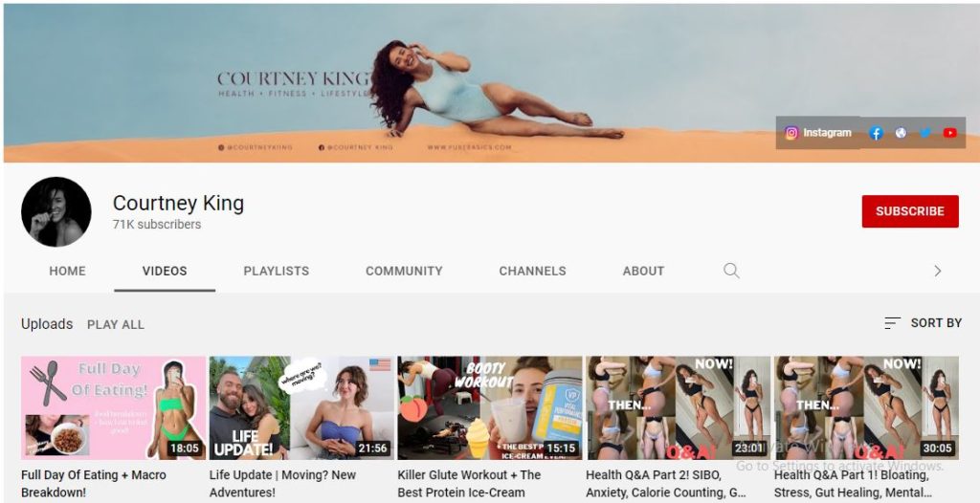Click title 'Life Update | Moving? New Adventures!'
This screenshot has height=503, width=980.
point(282,484)
